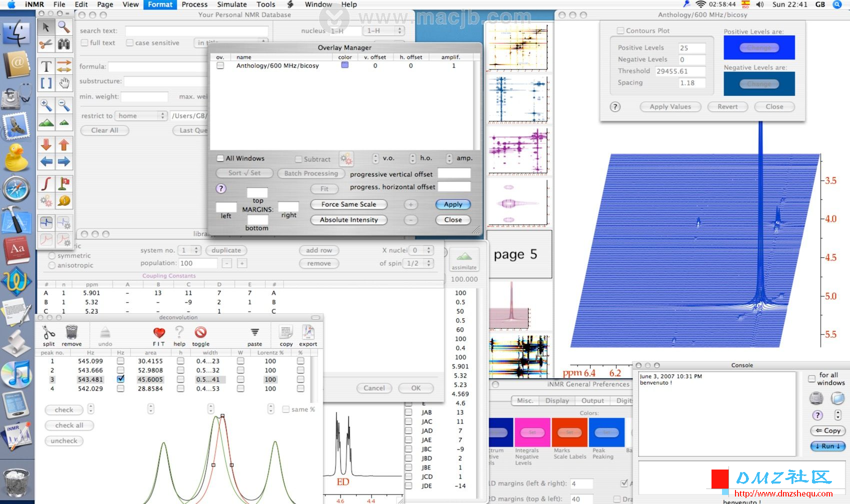
Task: Click the zoom out magnifier tool
Action: pos(64,105)
